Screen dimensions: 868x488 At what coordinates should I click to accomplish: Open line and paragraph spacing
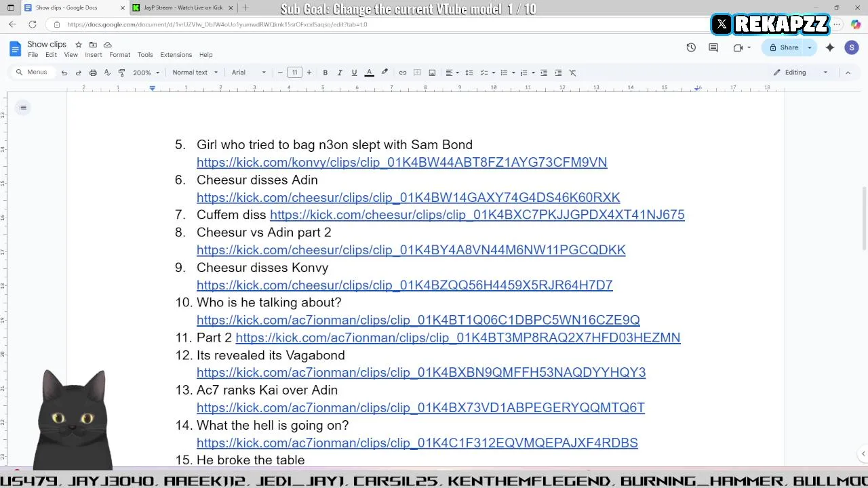(469, 73)
